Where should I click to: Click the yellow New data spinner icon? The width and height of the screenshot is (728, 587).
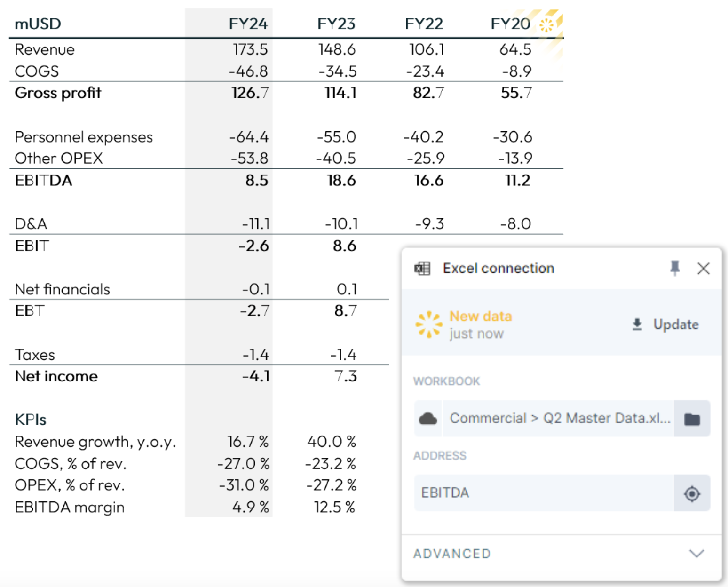coord(429,325)
